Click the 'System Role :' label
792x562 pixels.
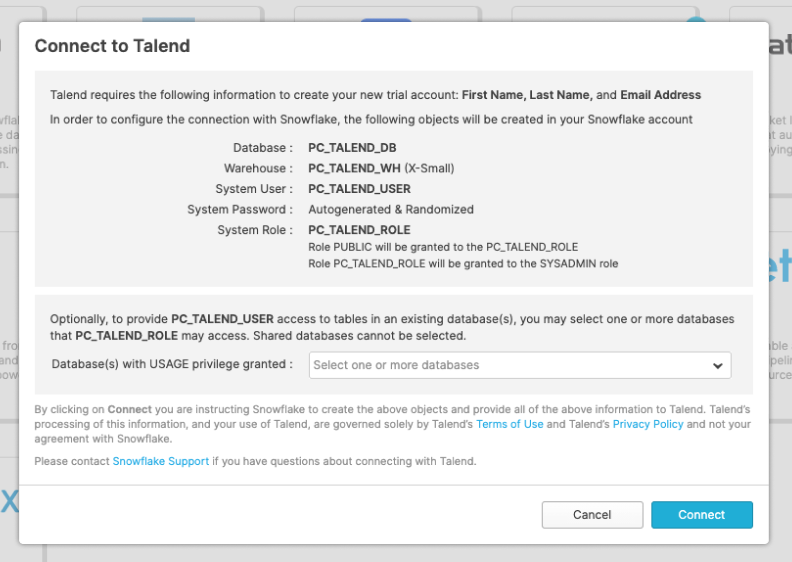click(x=255, y=230)
